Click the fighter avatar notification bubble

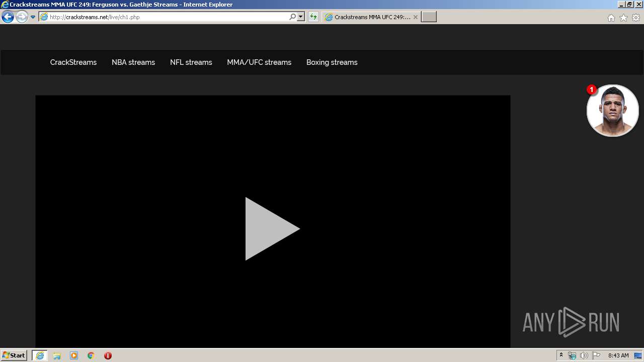[613, 111]
